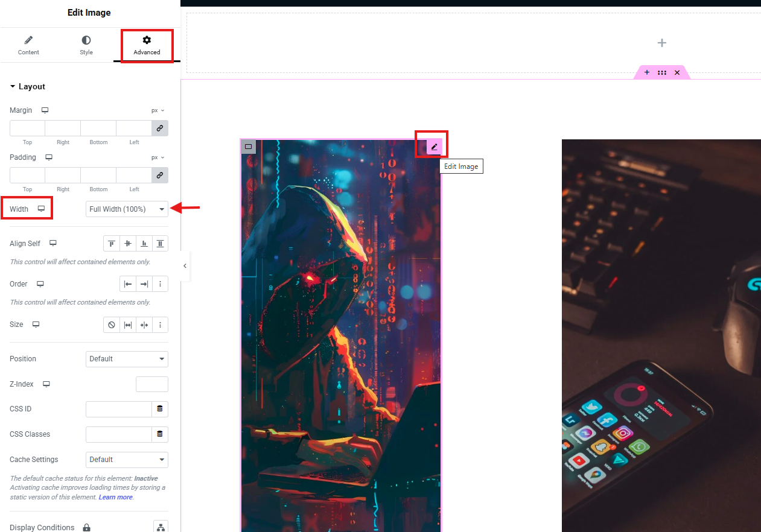Open the Advanced tab
Image resolution: width=761 pixels, height=532 pixels.
[147, 45]
